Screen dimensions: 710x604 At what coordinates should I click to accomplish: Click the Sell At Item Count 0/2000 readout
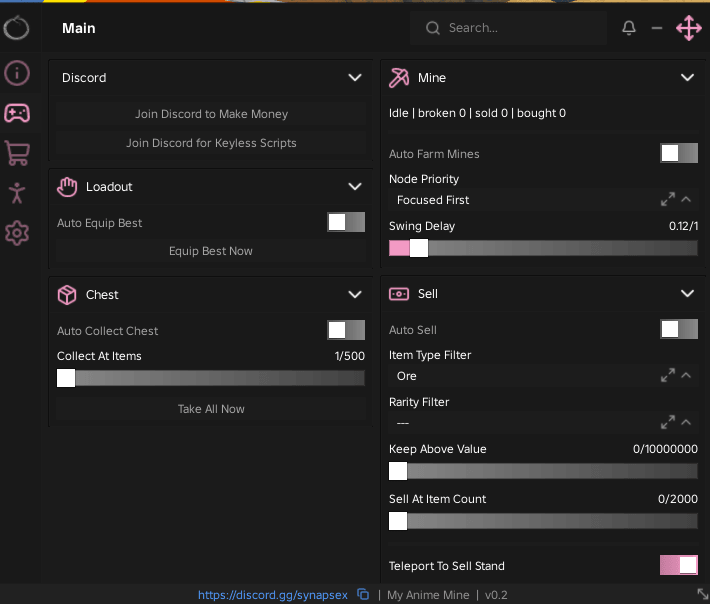click(x=677, y=499)
